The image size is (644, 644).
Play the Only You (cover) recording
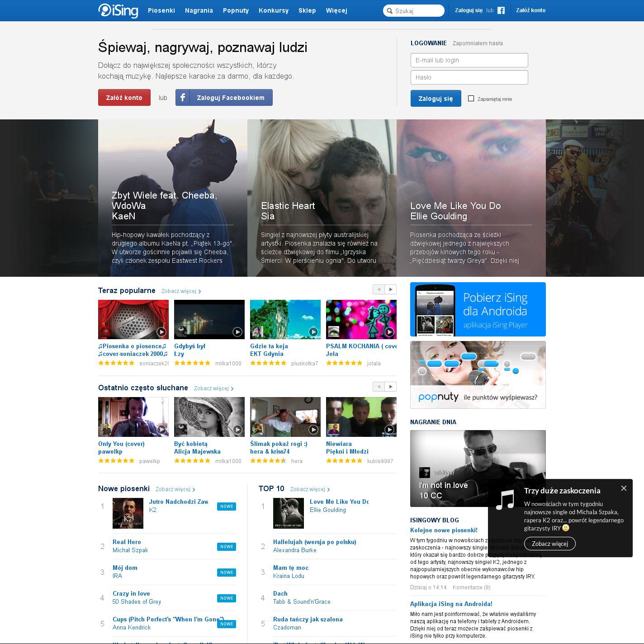(x=161, y=430)
